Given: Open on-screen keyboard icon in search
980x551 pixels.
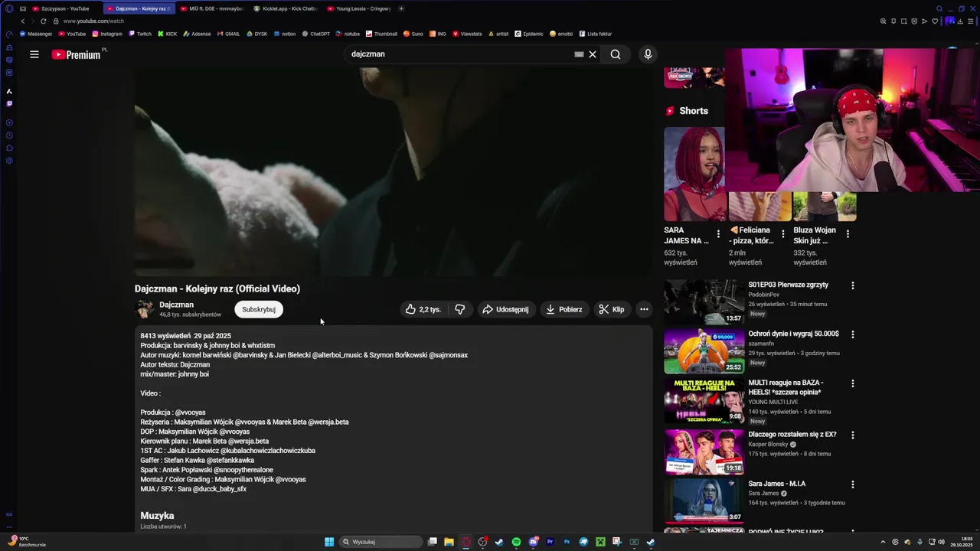Looking at the screenshot, I should 579,54.
